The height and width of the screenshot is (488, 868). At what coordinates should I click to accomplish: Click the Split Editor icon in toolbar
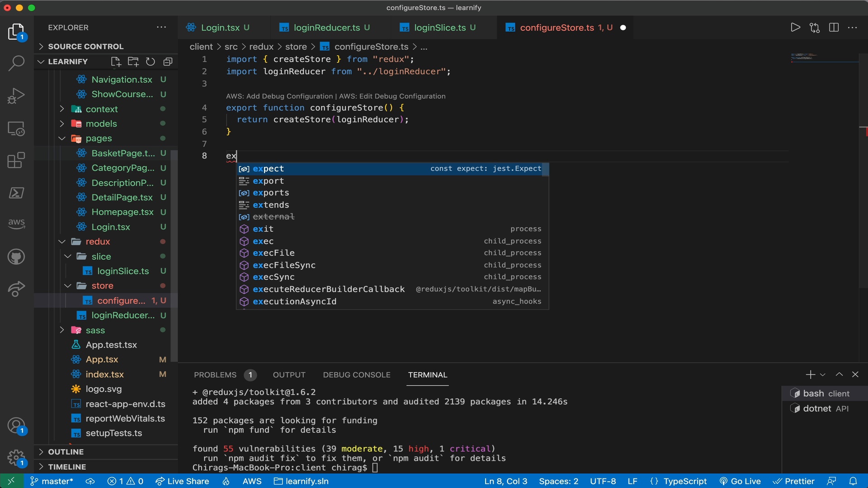(834, 28)
